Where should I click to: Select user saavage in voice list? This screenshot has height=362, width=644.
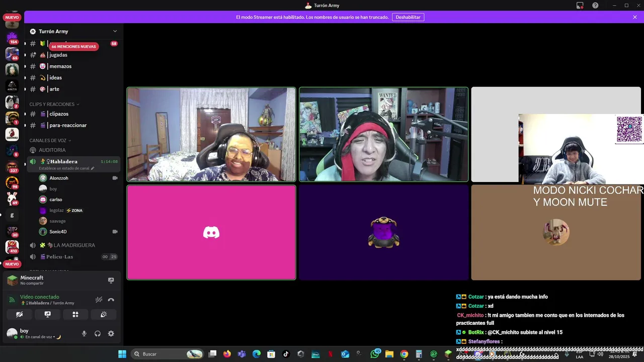78,221
